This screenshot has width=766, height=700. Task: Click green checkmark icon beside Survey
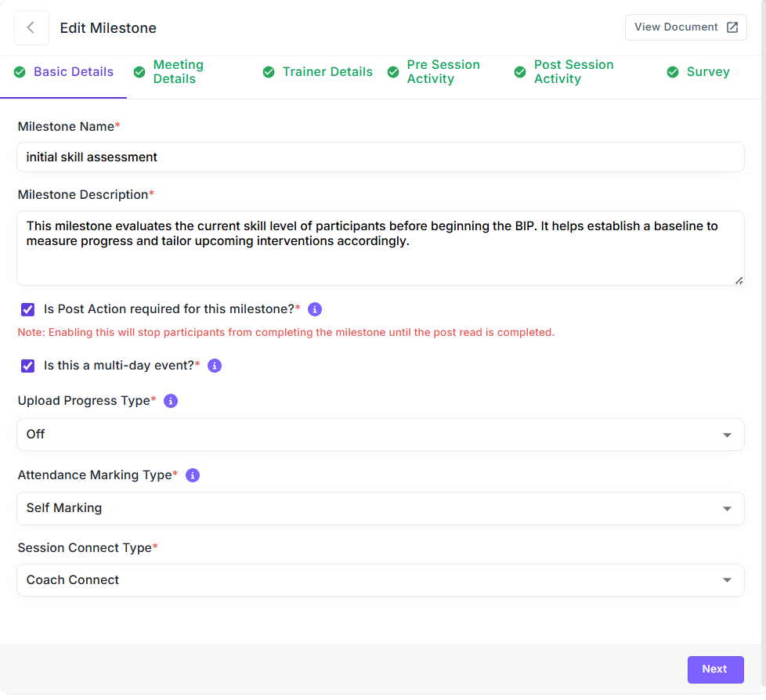pos(673,72)
